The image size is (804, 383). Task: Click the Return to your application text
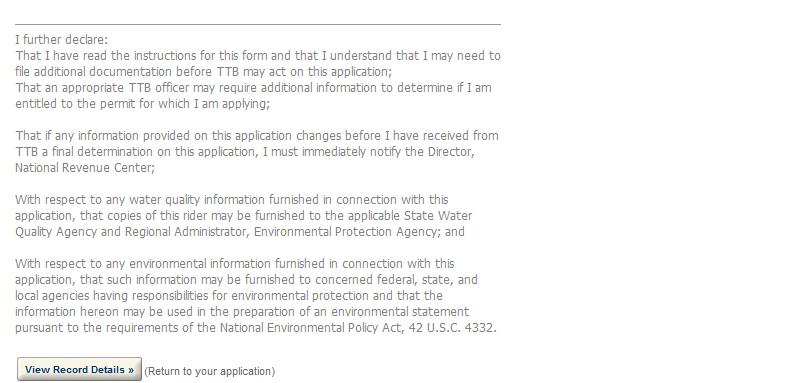[x=210, y=371]
